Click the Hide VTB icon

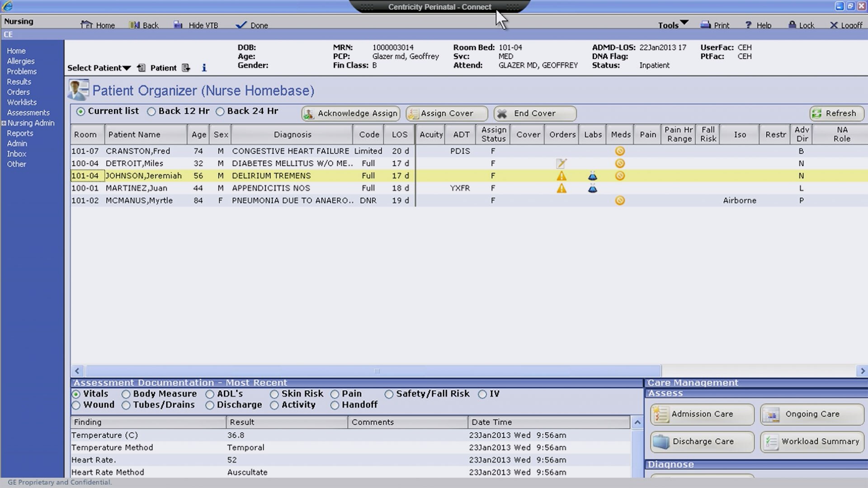(x=178, y=25)
